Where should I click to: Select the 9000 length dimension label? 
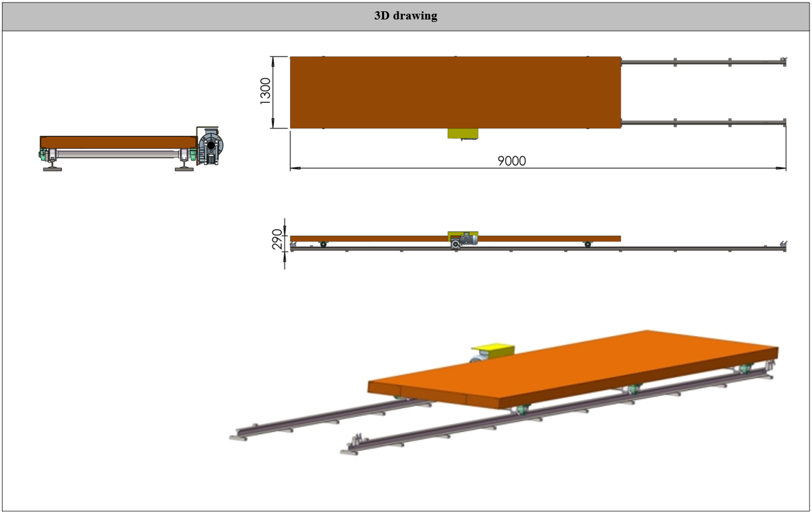point(511,161)
